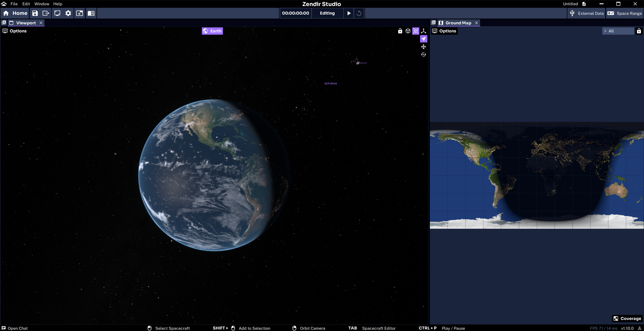The width and height of the screenshot is (644, 331).
Task: Open the Space Range panel
Action: click(624, 13)
